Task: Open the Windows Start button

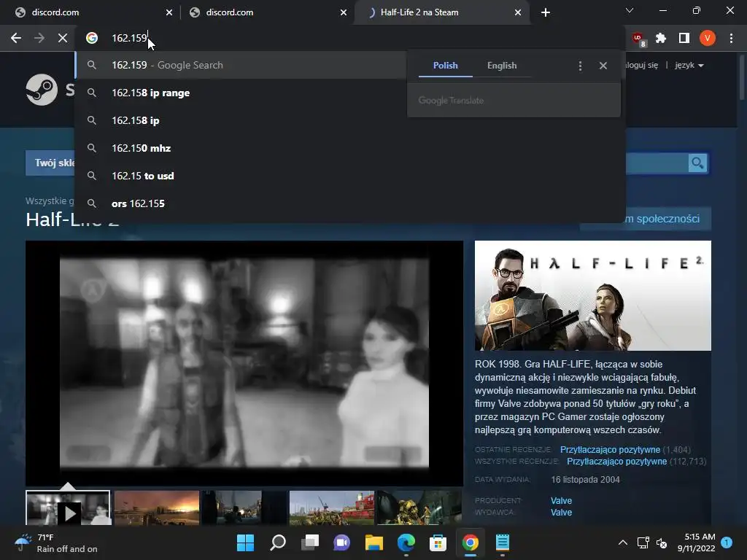Action: (x=245, y=542)
